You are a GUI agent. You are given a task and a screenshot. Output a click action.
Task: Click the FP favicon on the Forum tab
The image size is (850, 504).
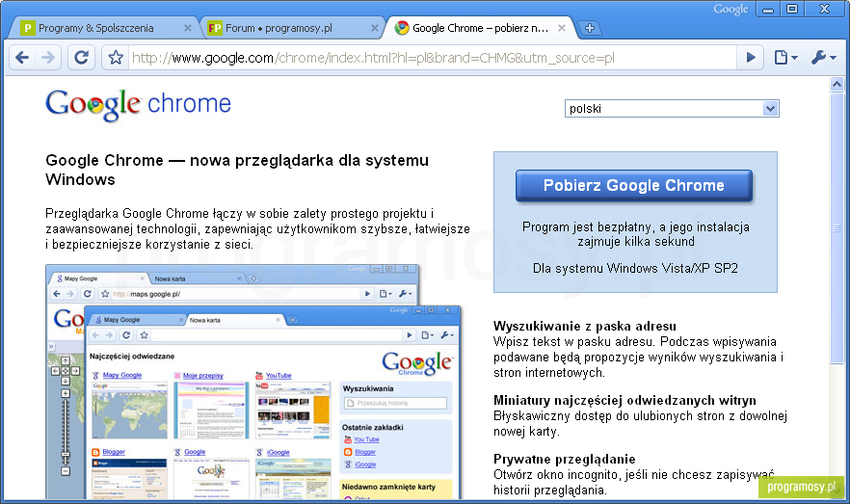(x=215, y=28)
